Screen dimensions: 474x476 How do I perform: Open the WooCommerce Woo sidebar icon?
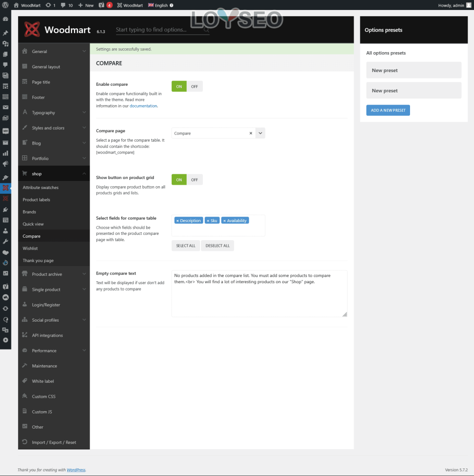[5, 131]
